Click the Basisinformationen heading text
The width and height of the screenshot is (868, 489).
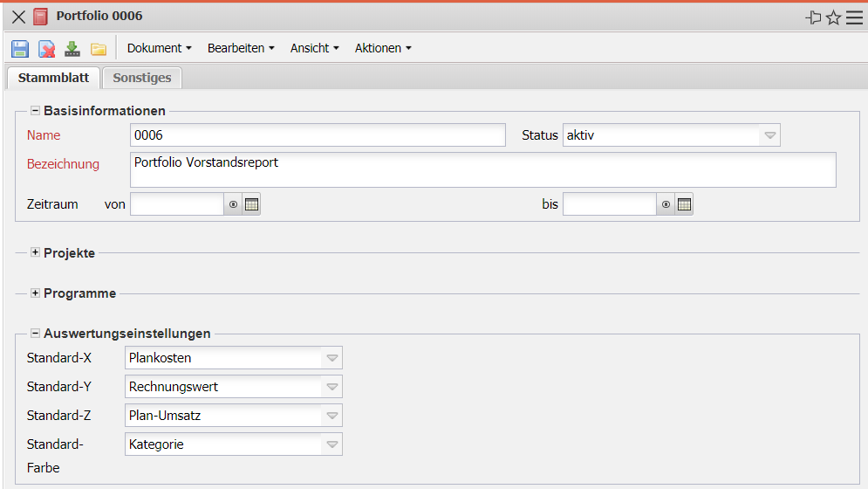[x=105, y=111]
